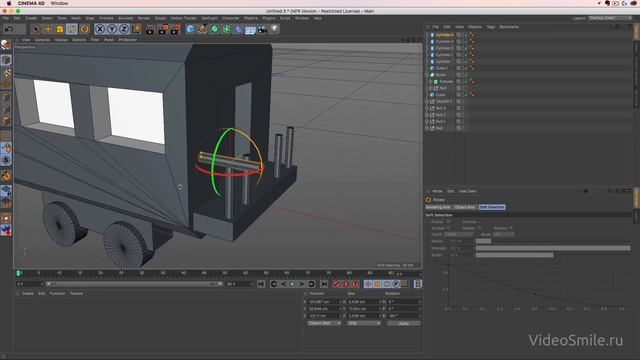Toggle the Preview checkbox in Soft Selection
This screenshot has width=640, height=360.
coord(479,222)
